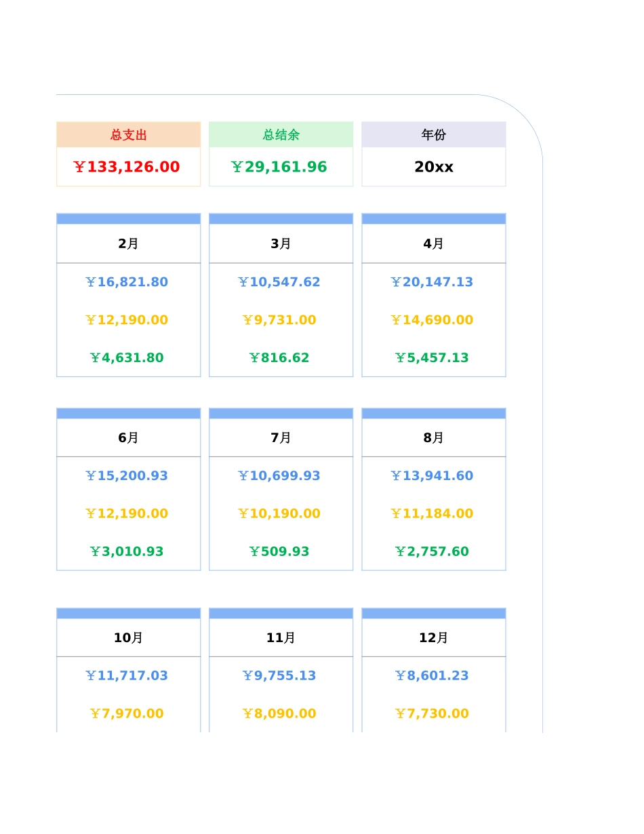Select the total balance value ¥29,161.96

tap(279, 167)
